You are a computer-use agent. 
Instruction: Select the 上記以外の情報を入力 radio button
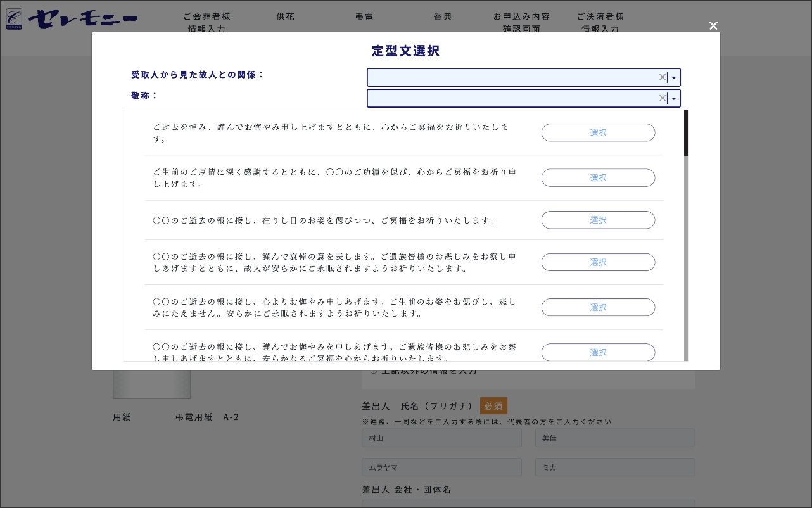click(374, 372)
